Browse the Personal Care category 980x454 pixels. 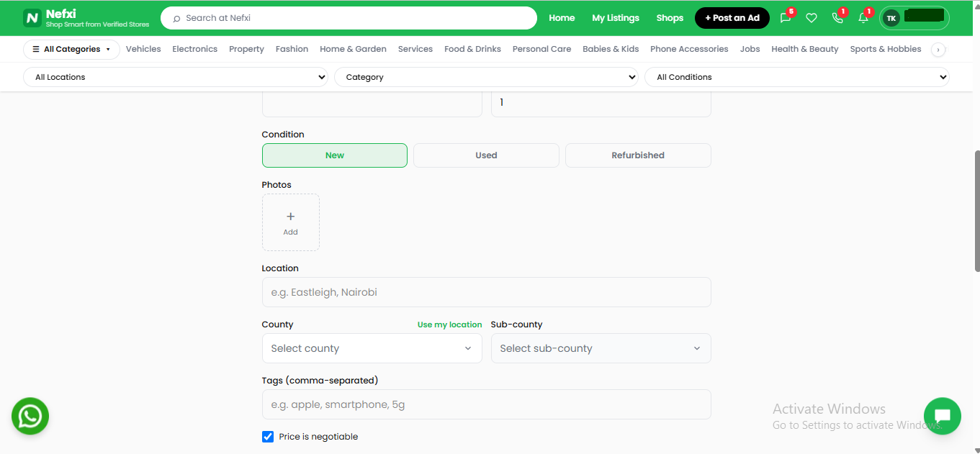coord(541,49)
